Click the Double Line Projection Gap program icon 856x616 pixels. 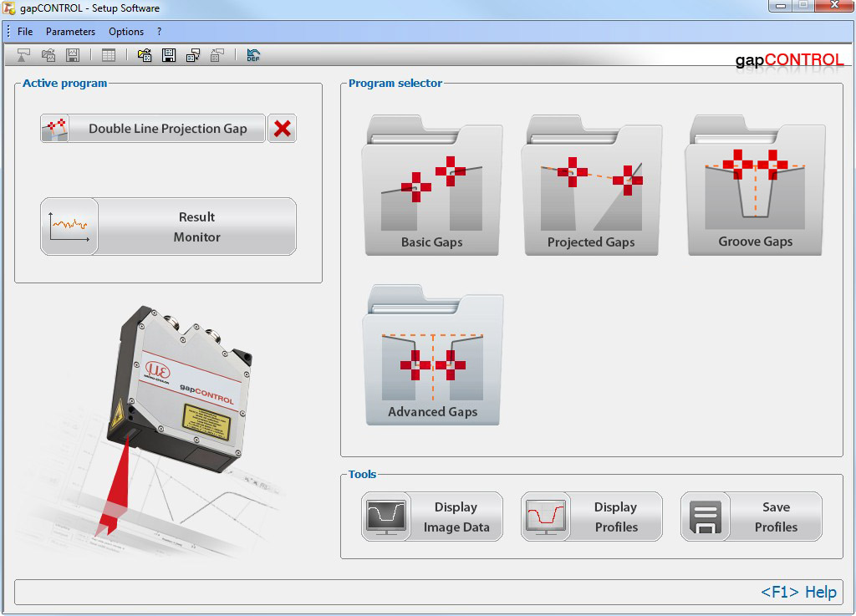pos(55,129)
